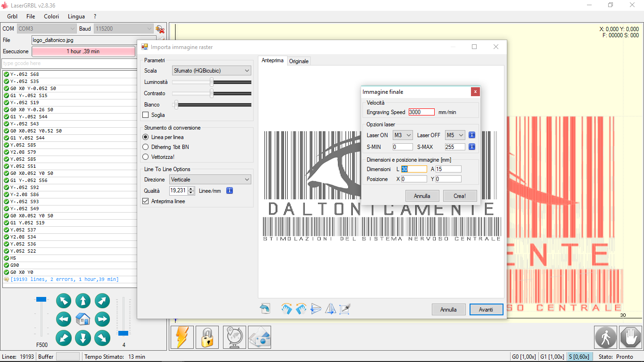Click the home position jog icon
This screenshot has width=644, height=362.
[83, 319]
